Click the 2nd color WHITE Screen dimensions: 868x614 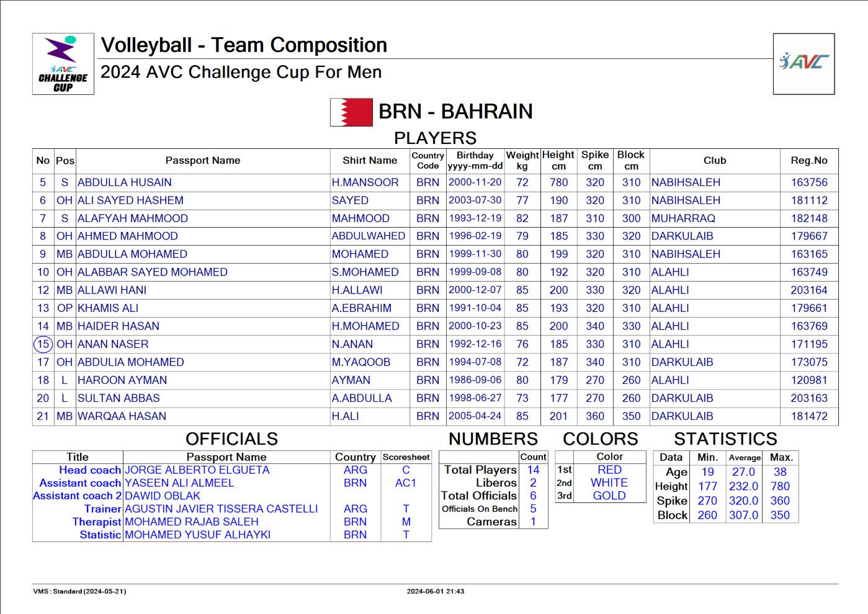[x=609, y=483]
